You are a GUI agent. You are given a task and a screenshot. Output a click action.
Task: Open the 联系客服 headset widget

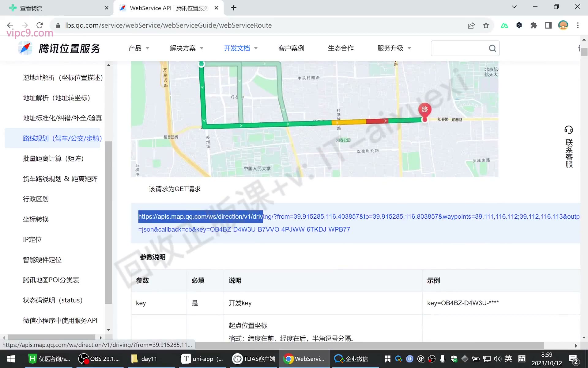(x=569, y=147)
